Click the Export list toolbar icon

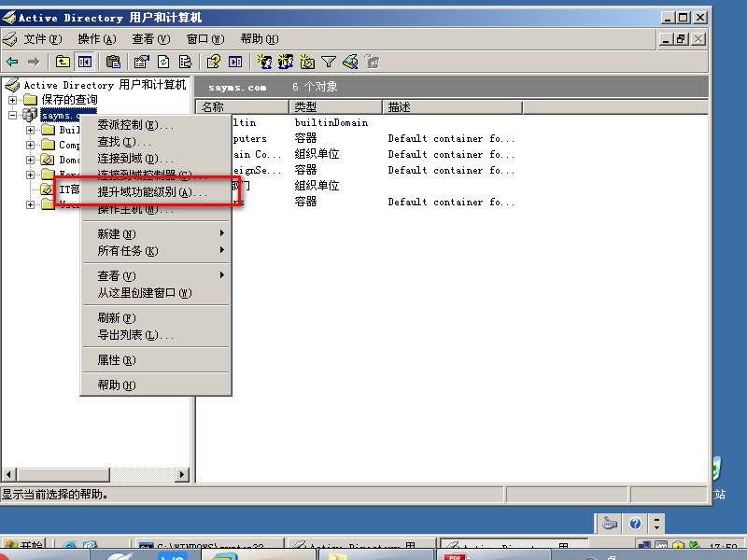185,62
